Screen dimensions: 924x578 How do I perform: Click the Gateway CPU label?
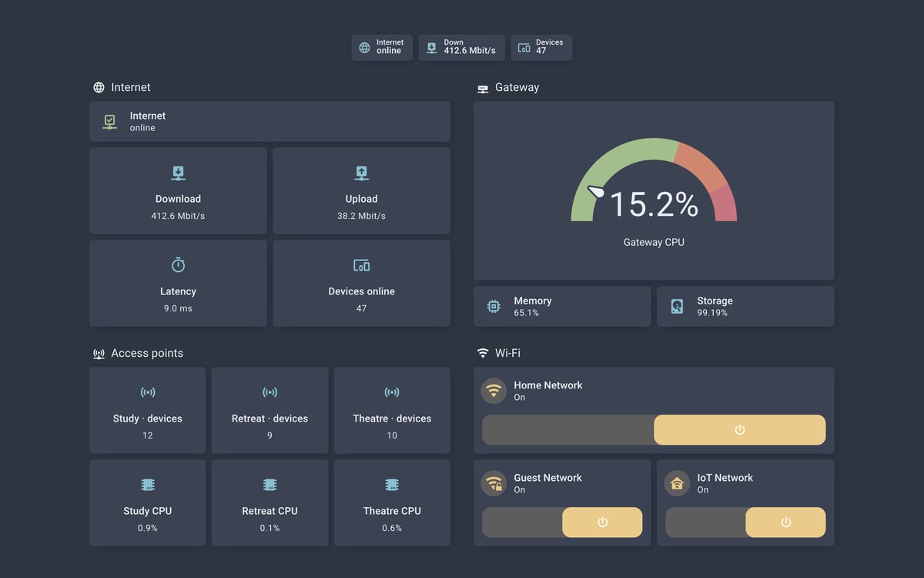[654, 242]
